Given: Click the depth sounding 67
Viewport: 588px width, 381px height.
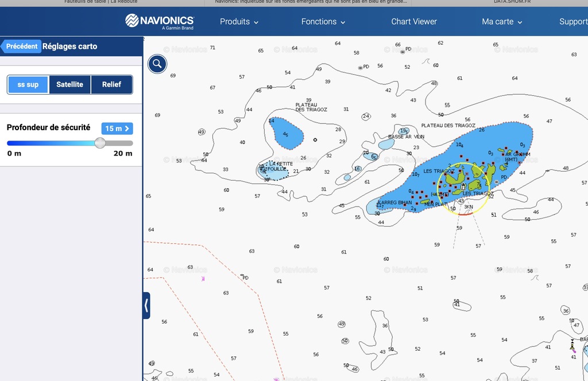Looking at the screenshot, I should [x=212, y=88].
